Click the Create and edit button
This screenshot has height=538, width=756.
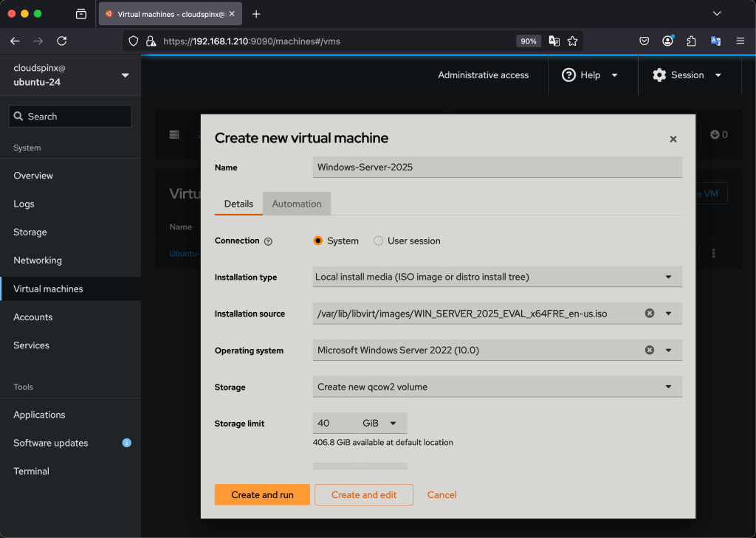tap(363, 494)
